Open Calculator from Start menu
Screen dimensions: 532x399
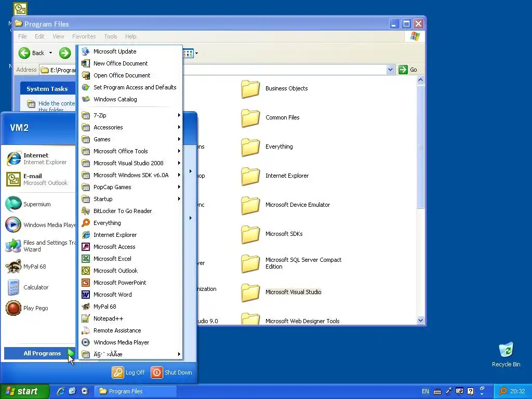tap(39, 287)
